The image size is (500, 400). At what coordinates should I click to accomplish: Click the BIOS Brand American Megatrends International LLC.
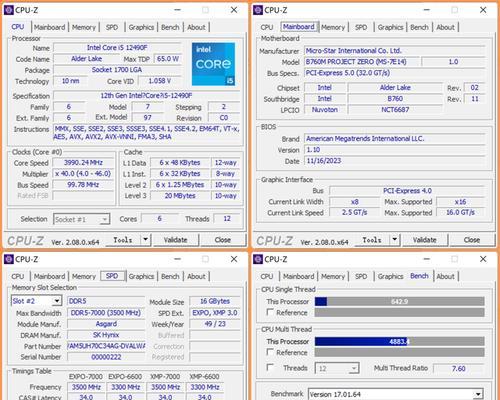pos(395,139)
